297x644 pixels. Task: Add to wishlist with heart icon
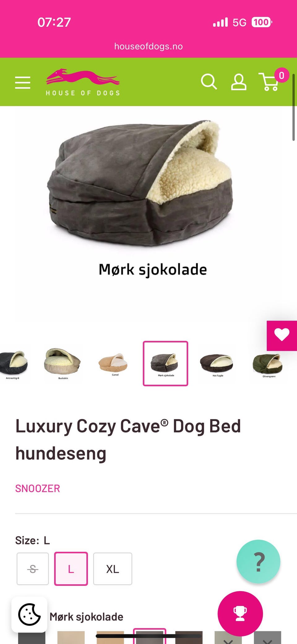[x=282, y=335]
